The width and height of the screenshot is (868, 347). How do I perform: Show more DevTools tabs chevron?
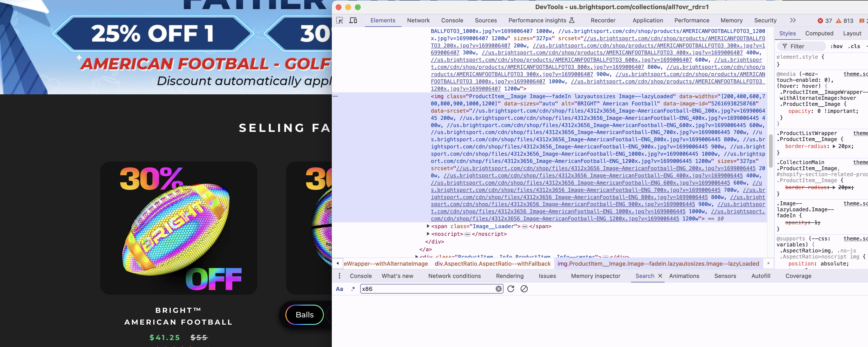click(x=793, y=20)
